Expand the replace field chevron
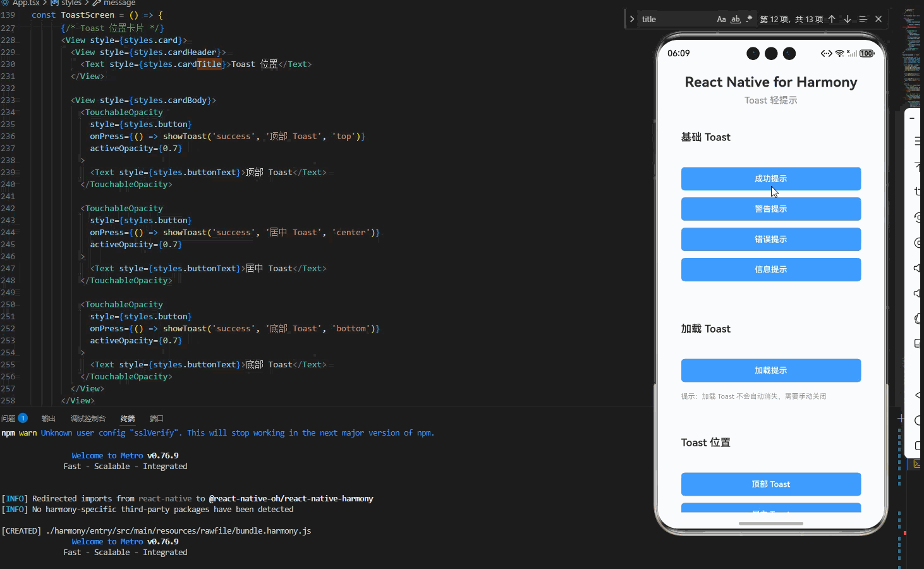 click(631, 19)
